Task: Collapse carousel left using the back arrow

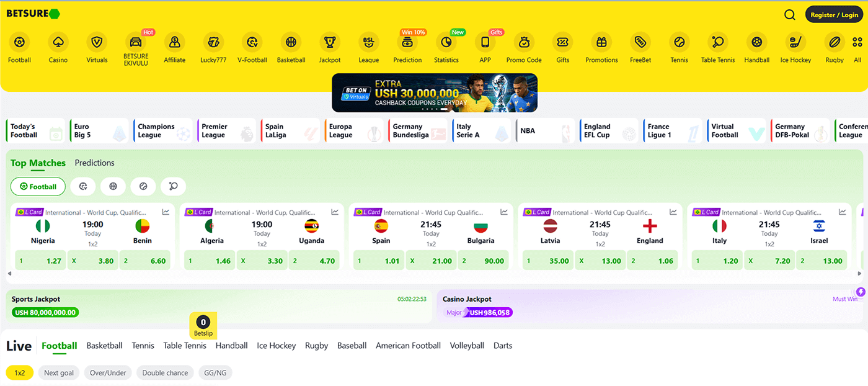Action: coord(10,272)
